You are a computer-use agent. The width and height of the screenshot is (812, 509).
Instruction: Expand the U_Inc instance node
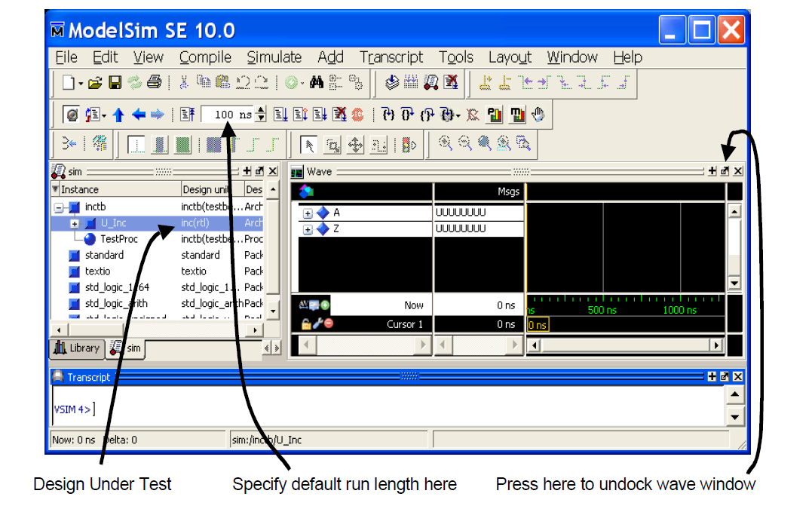pos(75,224)
